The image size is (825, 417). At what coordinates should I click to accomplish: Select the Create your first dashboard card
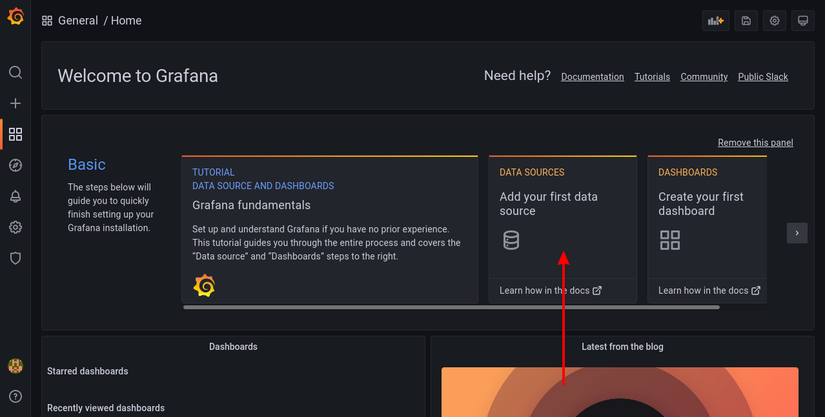coord(707,205)
